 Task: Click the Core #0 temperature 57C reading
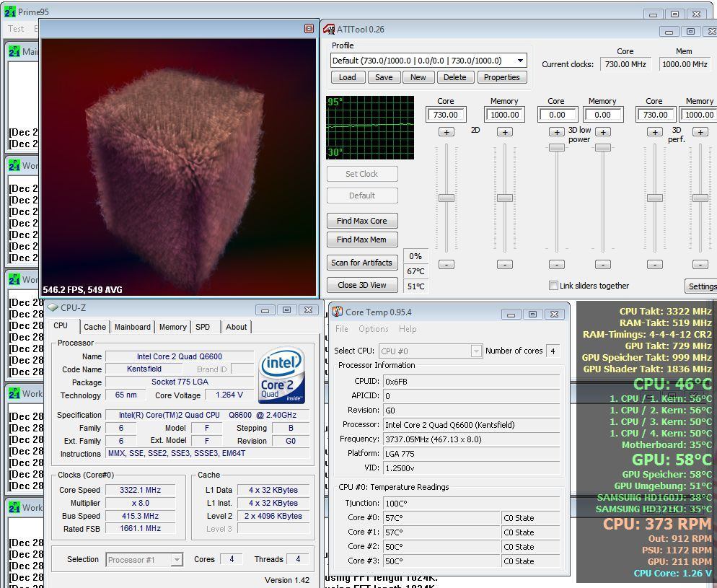click(441, 518)
